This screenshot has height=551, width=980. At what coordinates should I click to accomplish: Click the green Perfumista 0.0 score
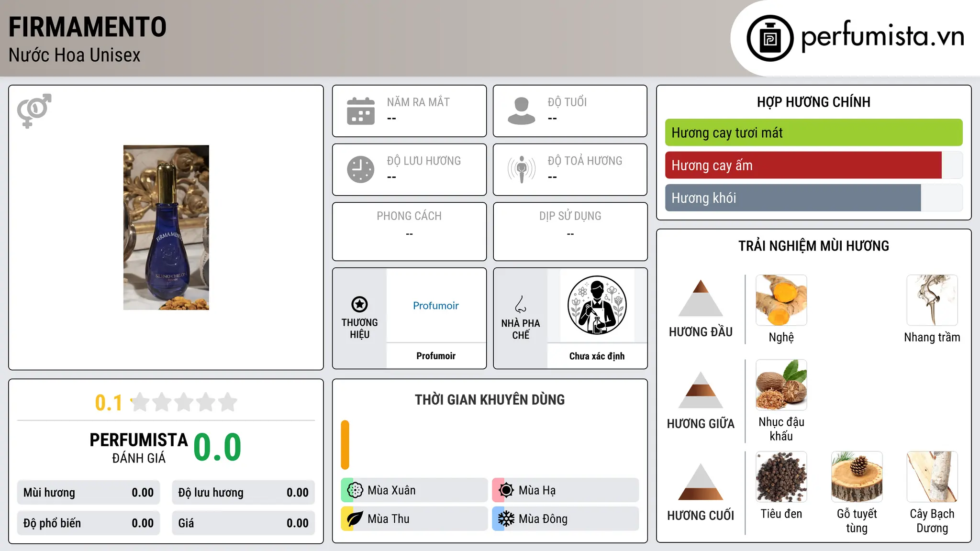tap(217, 448)
